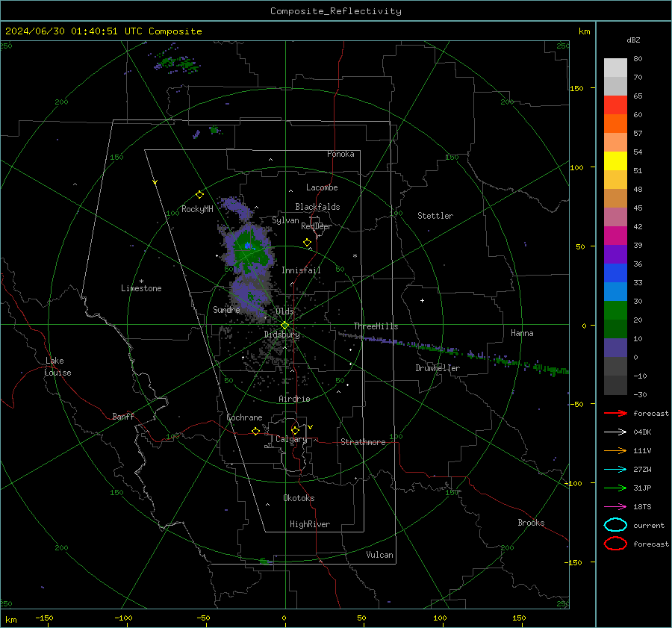Click the yellow diamond marker above Calgary
The image size is (672, 628).
[295, 430]
